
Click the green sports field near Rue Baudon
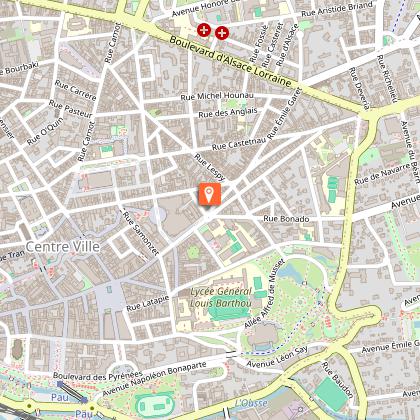tap(332, 393)
